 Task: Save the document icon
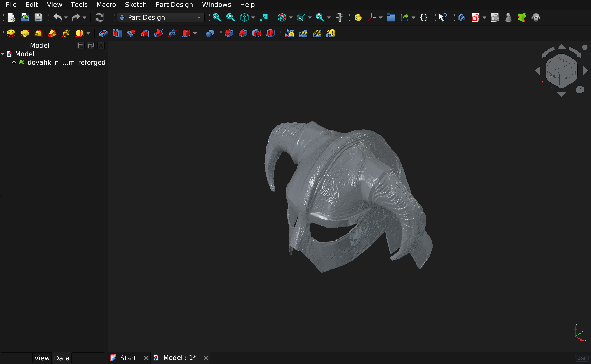(x=38, y=18)
